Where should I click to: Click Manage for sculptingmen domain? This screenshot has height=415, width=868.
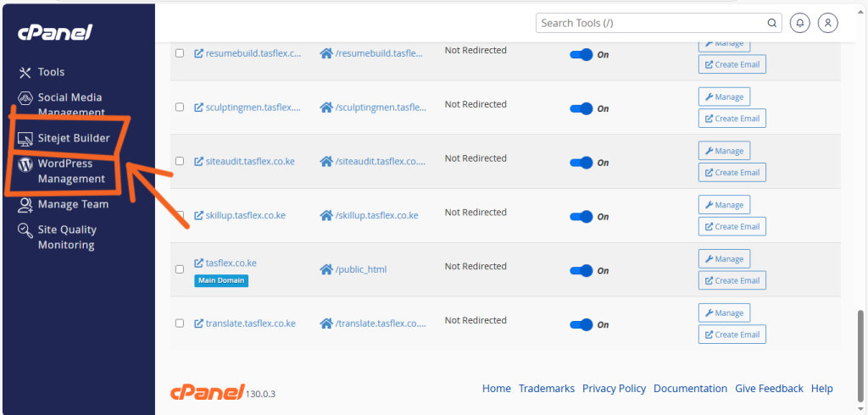[724, 97]
